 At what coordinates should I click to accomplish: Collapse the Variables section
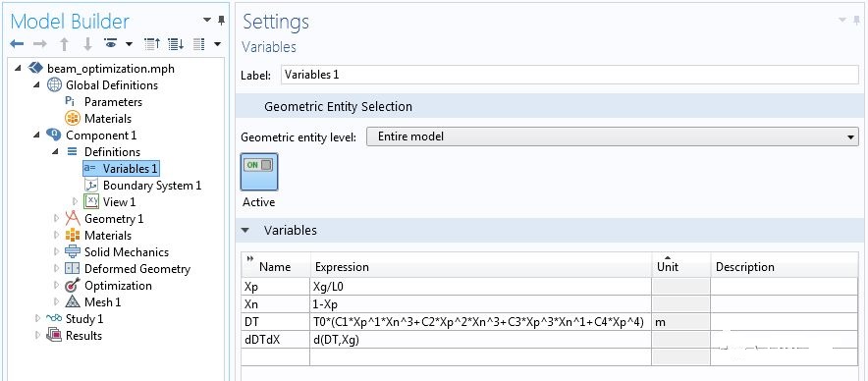245,231
